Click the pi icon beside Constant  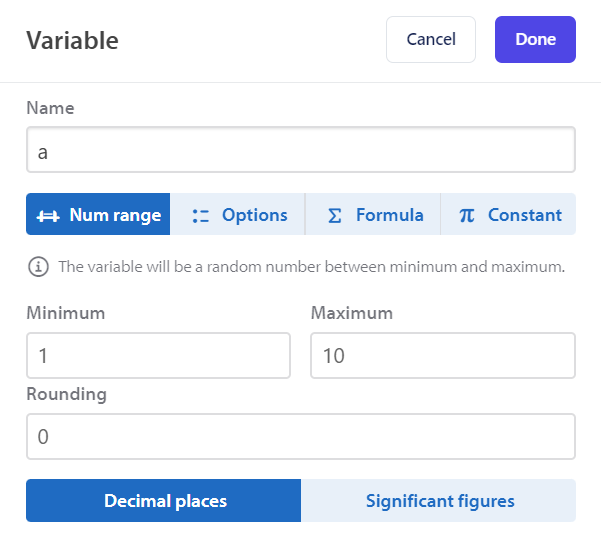466,215
